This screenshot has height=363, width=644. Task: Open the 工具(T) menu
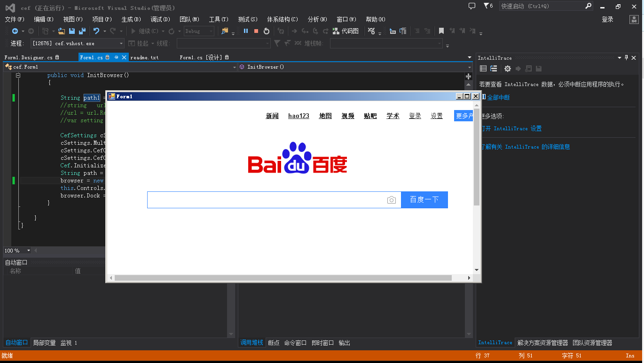pyautogui.click(x=219, y=19)
